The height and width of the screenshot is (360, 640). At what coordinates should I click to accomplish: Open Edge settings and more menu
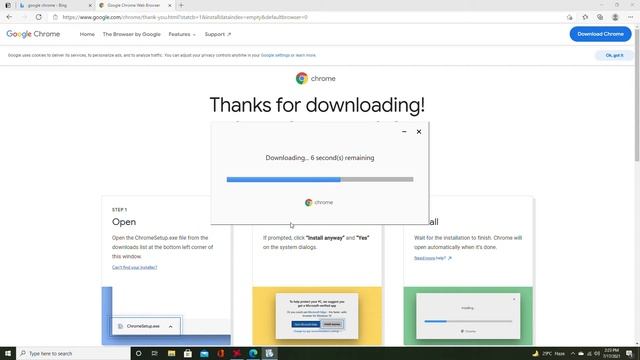[630, 17]
